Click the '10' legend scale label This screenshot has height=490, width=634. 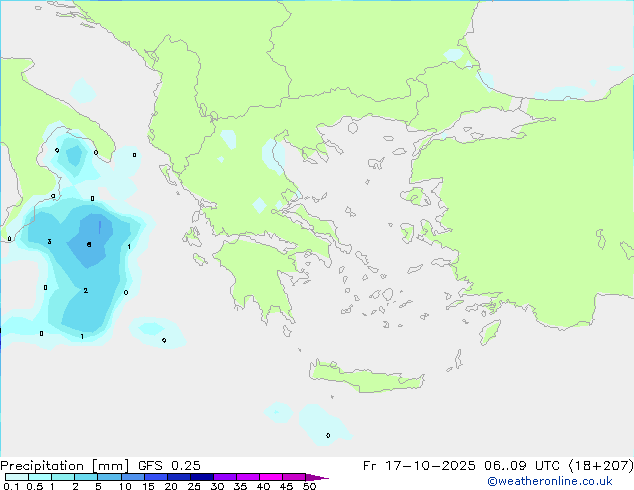(125, 486)
